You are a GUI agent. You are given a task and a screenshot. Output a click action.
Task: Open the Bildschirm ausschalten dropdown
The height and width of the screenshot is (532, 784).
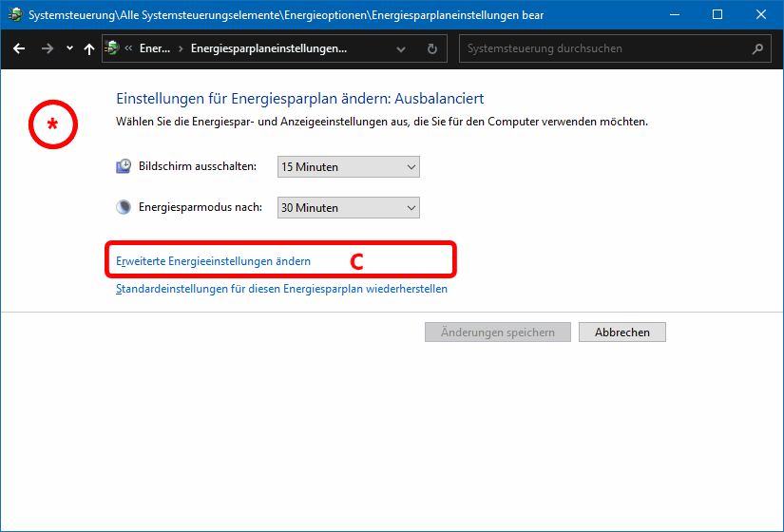pyautogui.click(x=348, y=167)
